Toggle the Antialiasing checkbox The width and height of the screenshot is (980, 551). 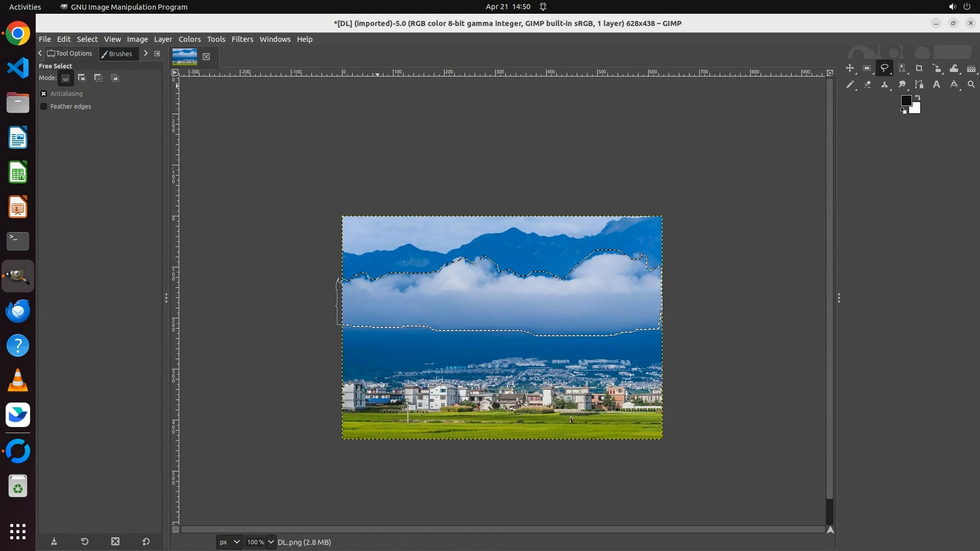[x=44, y=94]
